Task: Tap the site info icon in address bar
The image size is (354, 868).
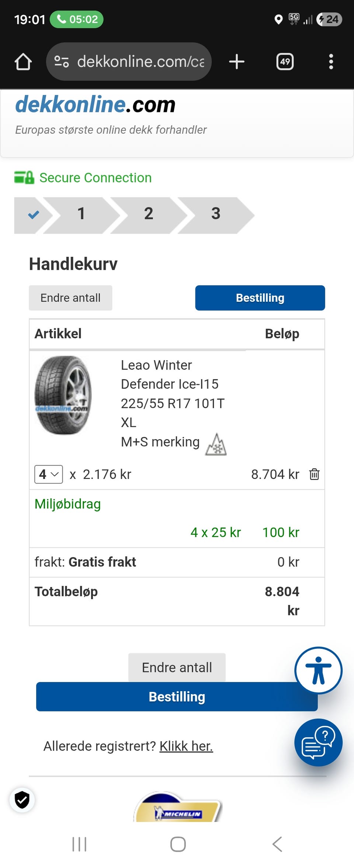Action: [x=61, y=62]
